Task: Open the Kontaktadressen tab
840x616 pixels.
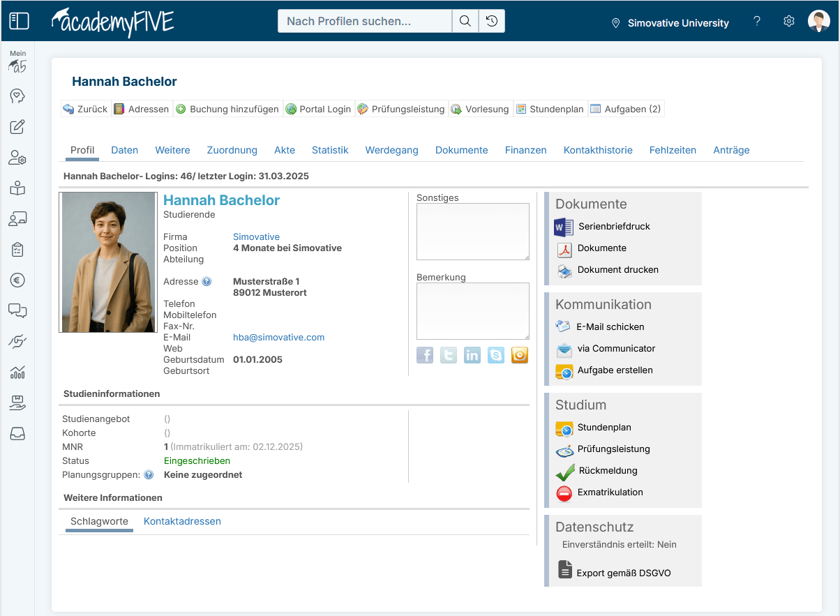Action: (182, 521)
